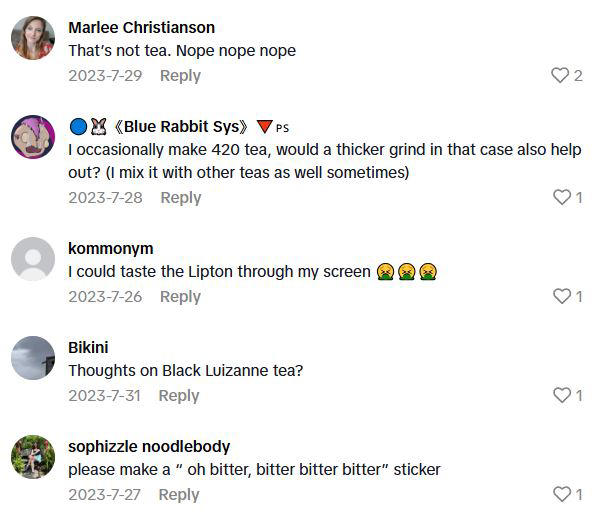
Task: Reply to the 420 tea comment
Action: coord(180,198)
